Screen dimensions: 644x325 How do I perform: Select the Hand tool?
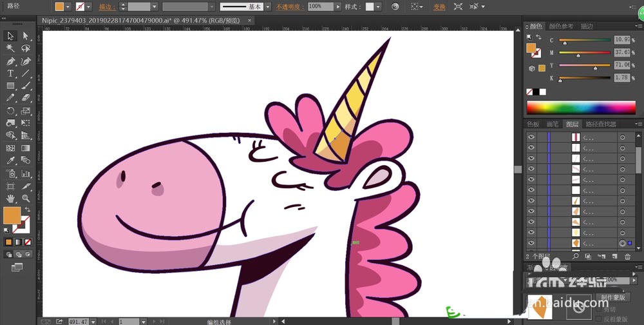(x=10, y=199)
